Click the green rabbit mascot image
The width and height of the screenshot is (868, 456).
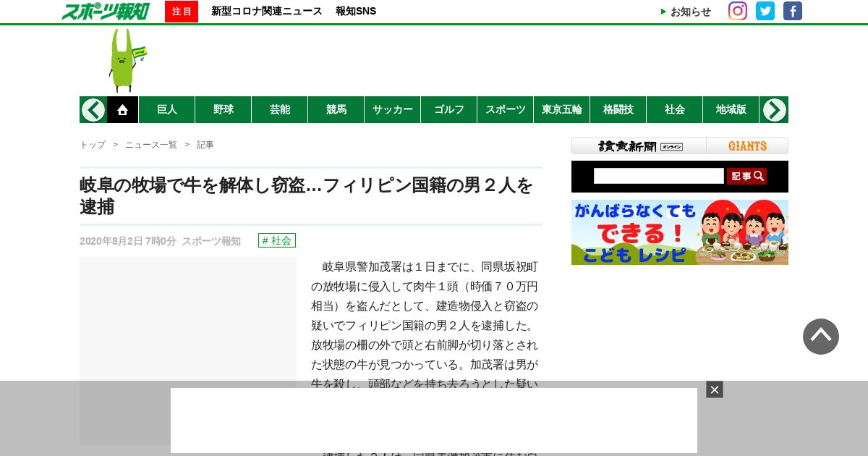(x=127, y=60)
